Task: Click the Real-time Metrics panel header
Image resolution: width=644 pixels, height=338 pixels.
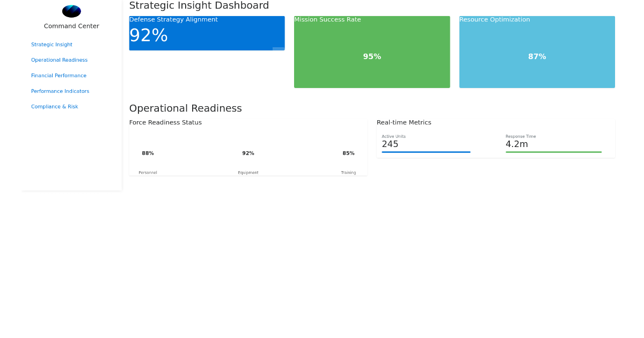Action: [x=404, y=122]
